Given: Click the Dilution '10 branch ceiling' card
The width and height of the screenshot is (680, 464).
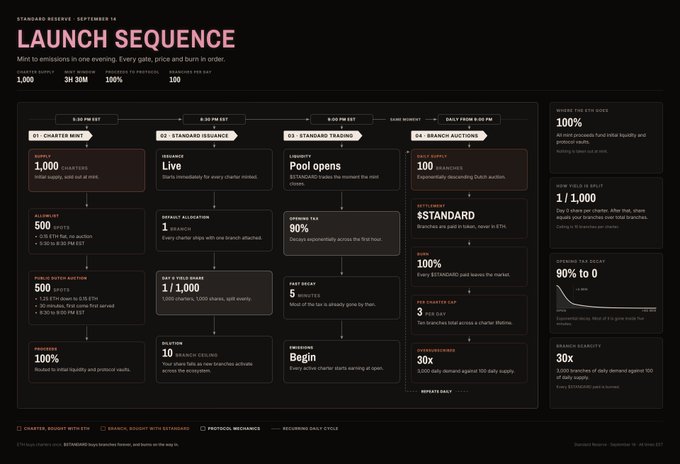Looking at the screenshot, I should (x=214, y=359).
